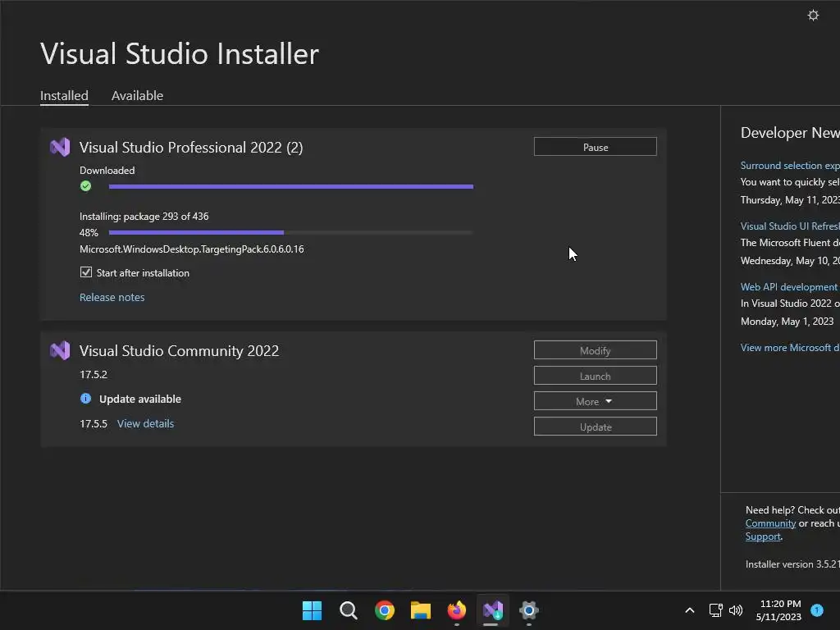This screenshot has height=630, width=840.
Task: Click the 'Installing: package 293 of 436' text
Action: (144, 217)
